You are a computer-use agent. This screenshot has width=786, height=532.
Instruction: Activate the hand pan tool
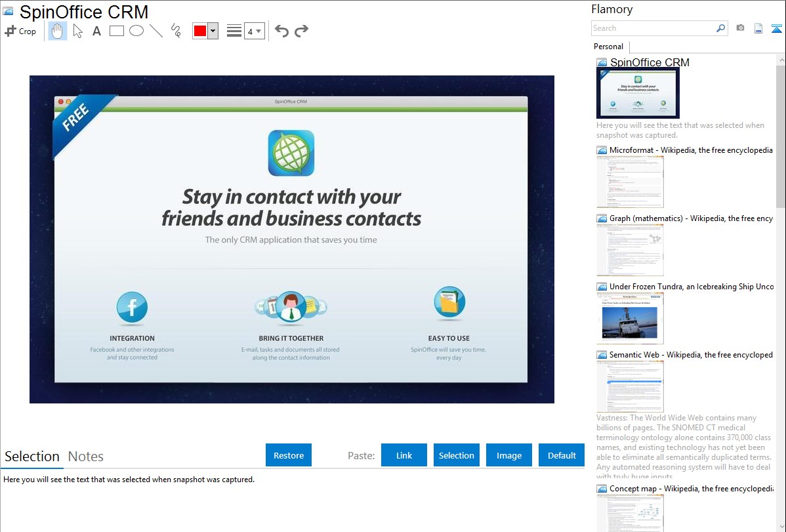[x=57, y=31]
